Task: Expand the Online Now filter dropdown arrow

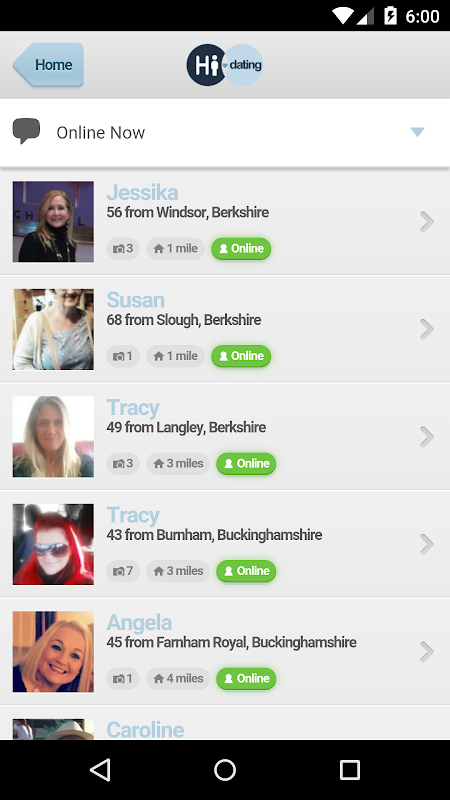Action: 417,133
